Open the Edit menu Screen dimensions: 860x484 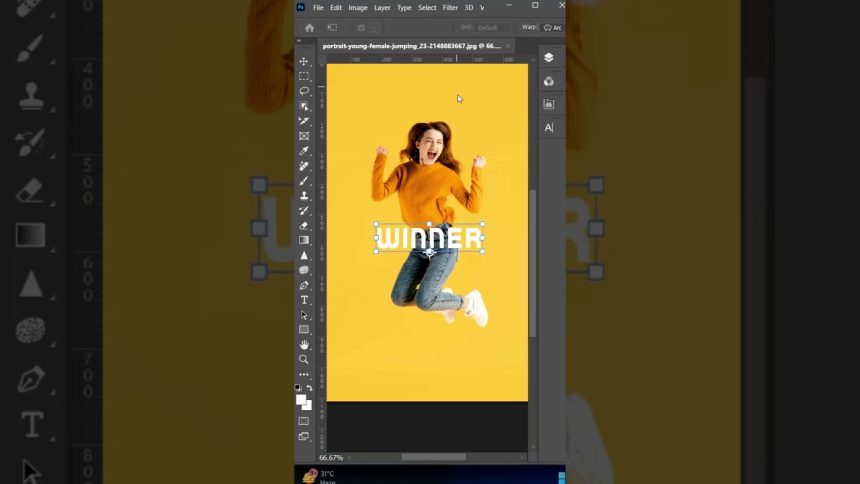coord(336,8)
